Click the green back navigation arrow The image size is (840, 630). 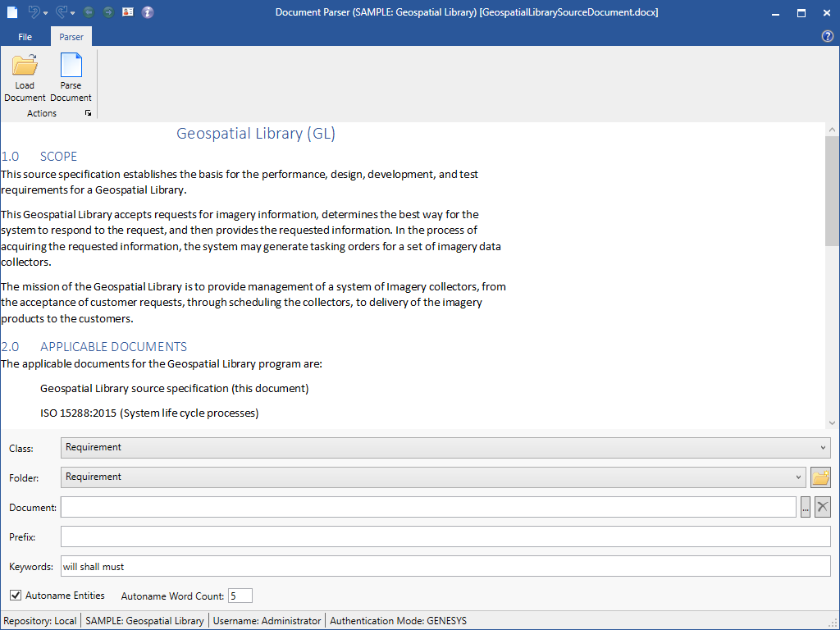pyautogui.click(x=89, y=12)
